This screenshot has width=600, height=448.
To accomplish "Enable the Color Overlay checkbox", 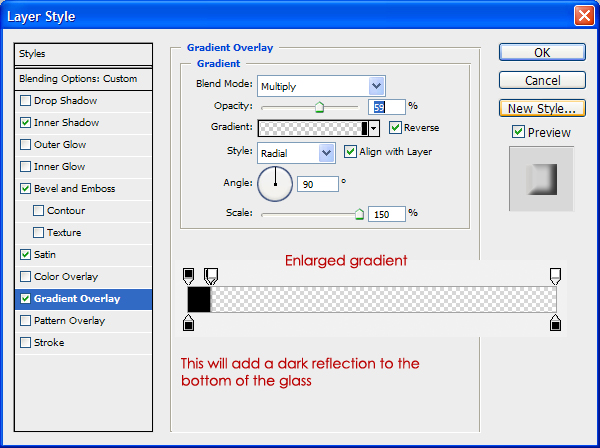I will coord(25,277).
